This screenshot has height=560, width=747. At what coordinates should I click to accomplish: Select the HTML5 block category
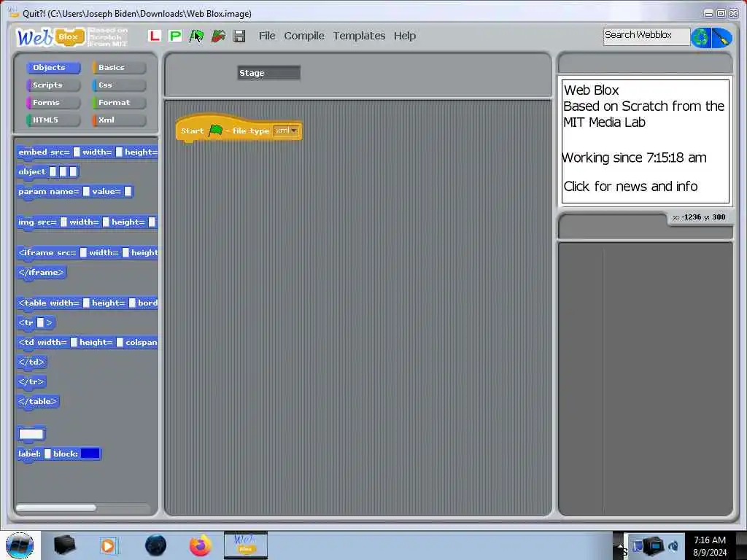tap(53, 120)
